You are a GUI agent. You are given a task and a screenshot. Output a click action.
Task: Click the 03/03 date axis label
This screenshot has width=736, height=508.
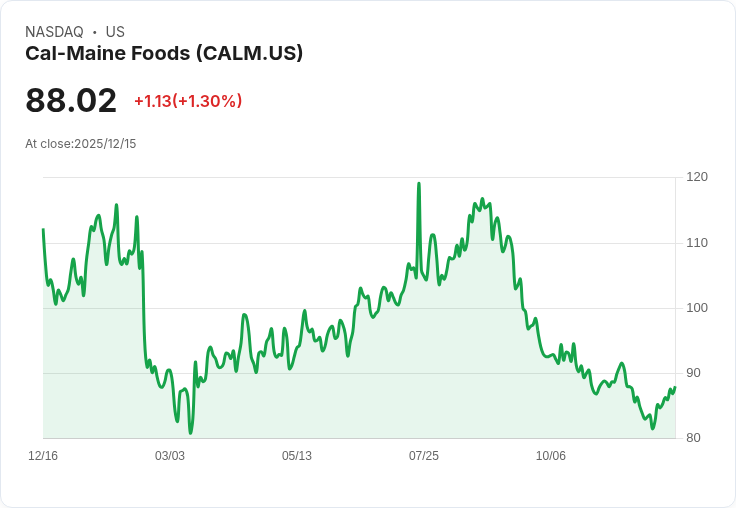point(170,455)
